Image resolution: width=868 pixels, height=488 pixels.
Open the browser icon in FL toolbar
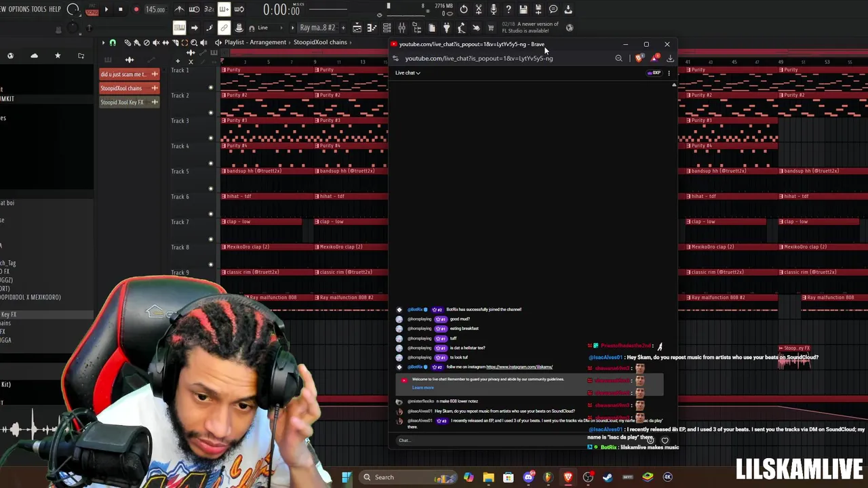point(416,28)
